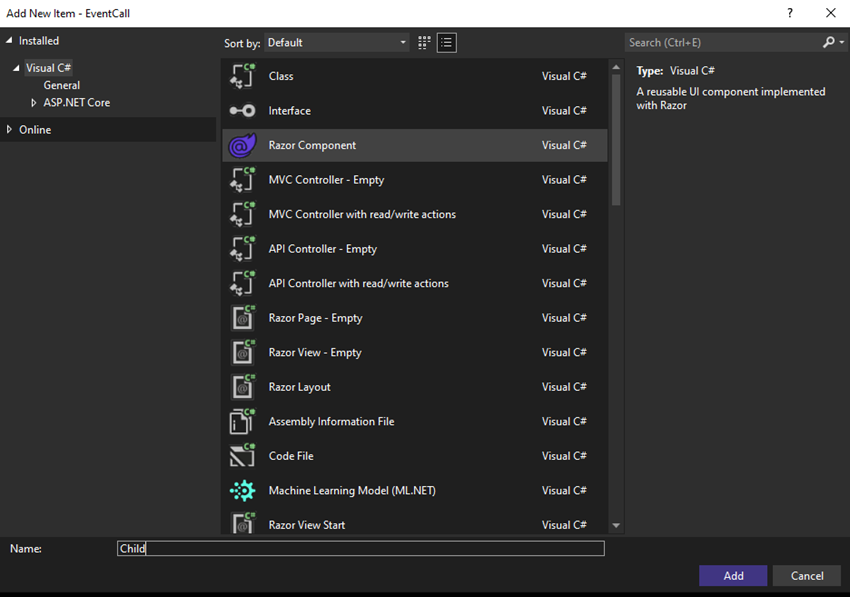Select the General tree item
Viewport: 850px width, 597px height.
point(62,85)
